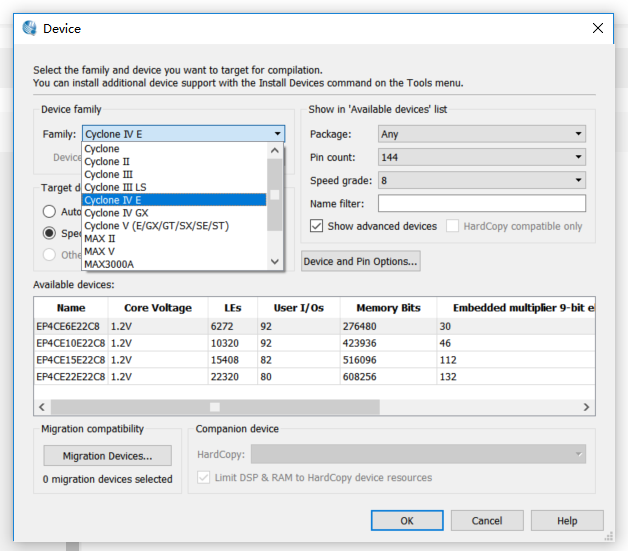628x551 pixels.
Task: Select the Auto device radio button
Action: [x=49, y=211]
